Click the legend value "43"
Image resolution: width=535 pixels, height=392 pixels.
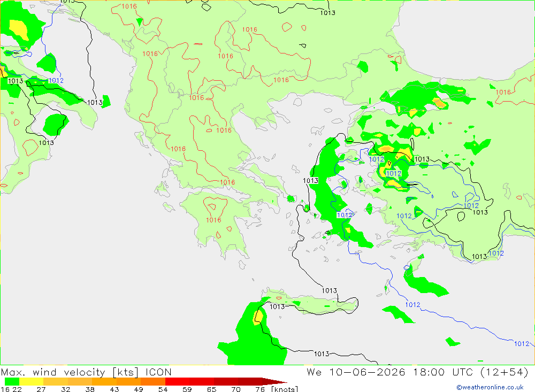(x=114, y=389)
